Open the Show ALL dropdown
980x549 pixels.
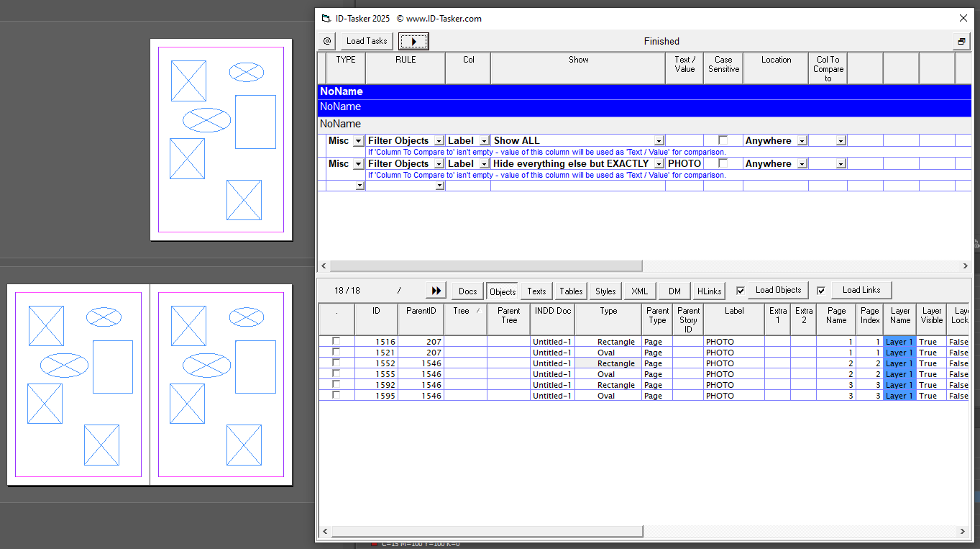[659, 140]
